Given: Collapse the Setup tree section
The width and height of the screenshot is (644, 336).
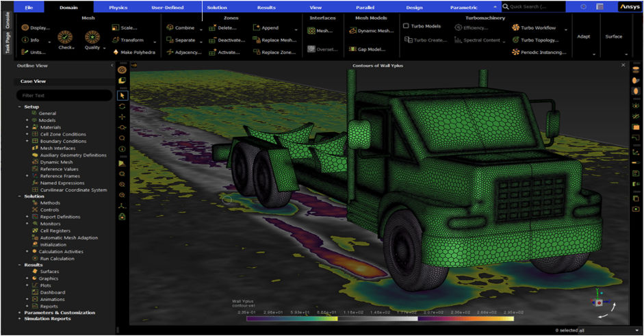Looking at the screenshot, I should pos(19,107).
